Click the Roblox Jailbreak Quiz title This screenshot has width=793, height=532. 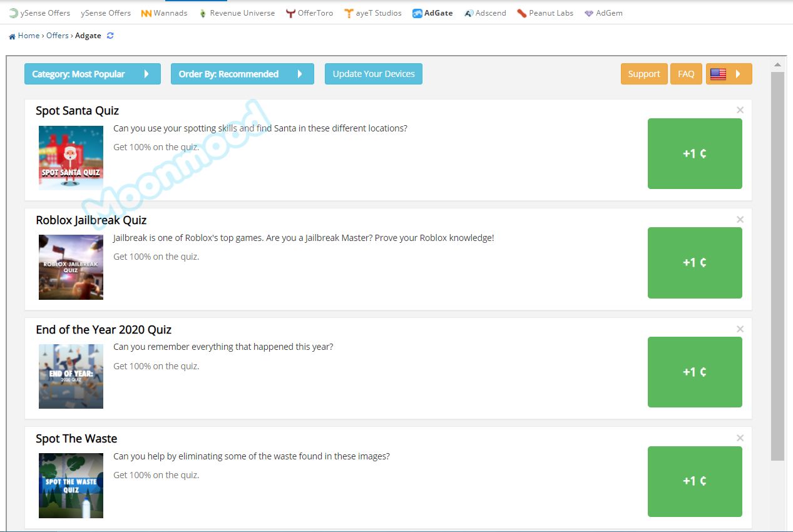pos(91,220)
